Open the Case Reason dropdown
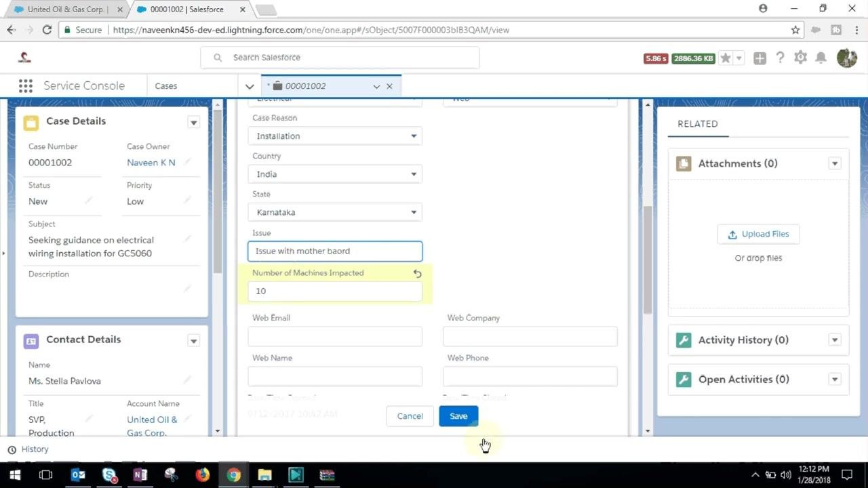The width and height of the screenshot is (868, 488). [335, 136]
